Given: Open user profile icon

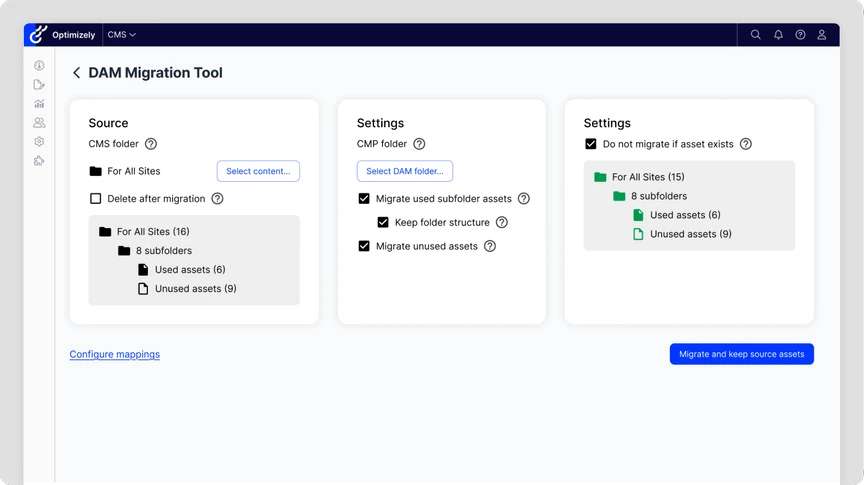Looking at the screenshot, I should point(822,35).
